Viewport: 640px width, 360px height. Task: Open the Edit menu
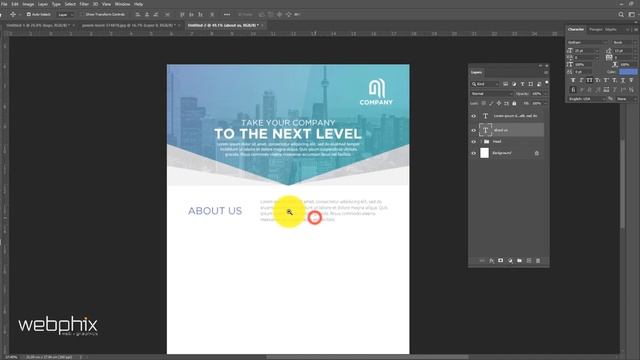pyautogui.click(x=15, y=4)
